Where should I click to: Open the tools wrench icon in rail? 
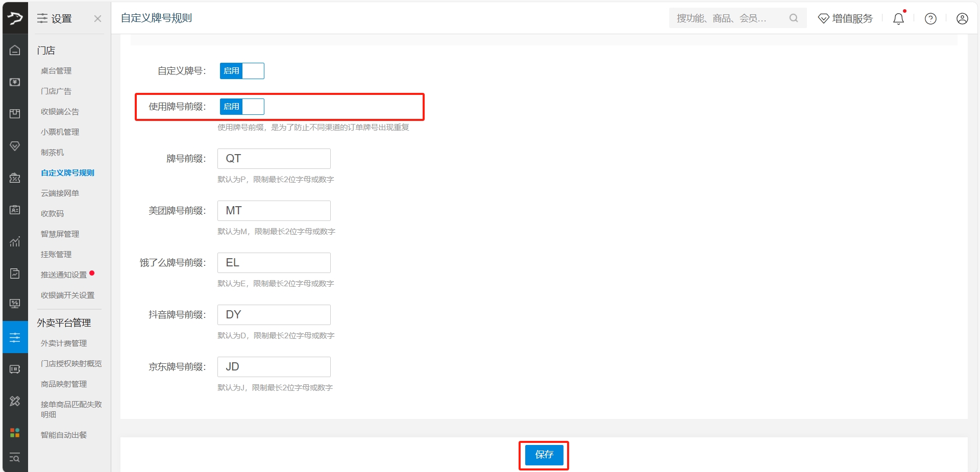tap(15, 401)
